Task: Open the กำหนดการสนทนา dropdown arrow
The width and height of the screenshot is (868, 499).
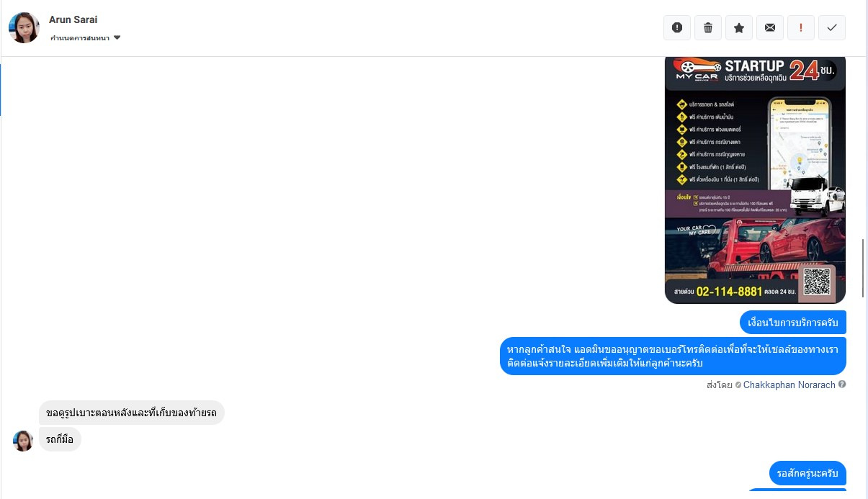Action: click(117, 37)
